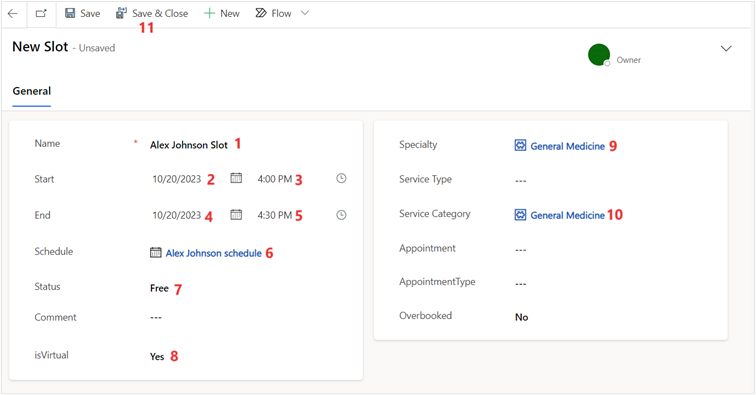Toggle the isVirtual value Yes
Image resolution: width=756 pixels, height=395 pixels.
click(x=157, y=357)
